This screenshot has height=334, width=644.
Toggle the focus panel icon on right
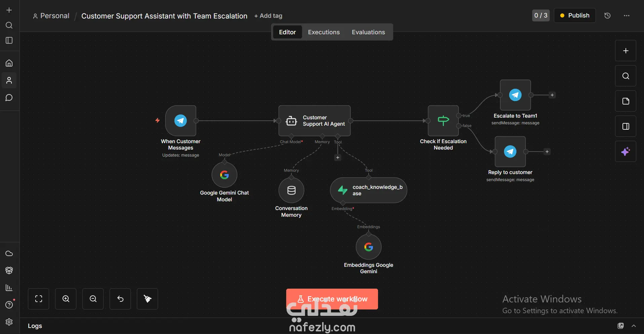pyautogui.click(x=626, y=126)
